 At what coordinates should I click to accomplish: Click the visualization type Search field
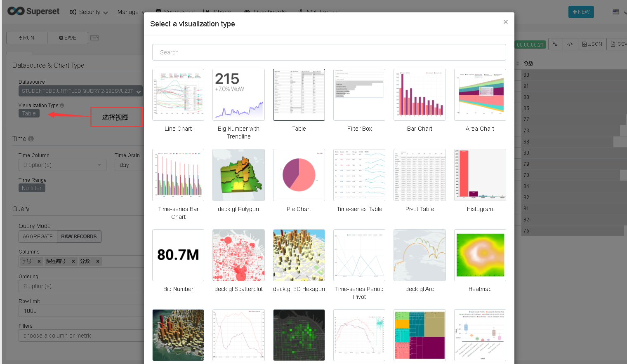[329, 52]
